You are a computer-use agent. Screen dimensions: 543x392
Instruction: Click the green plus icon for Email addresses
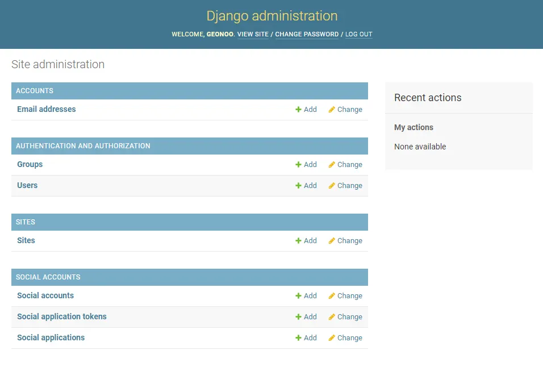(298, 110)
